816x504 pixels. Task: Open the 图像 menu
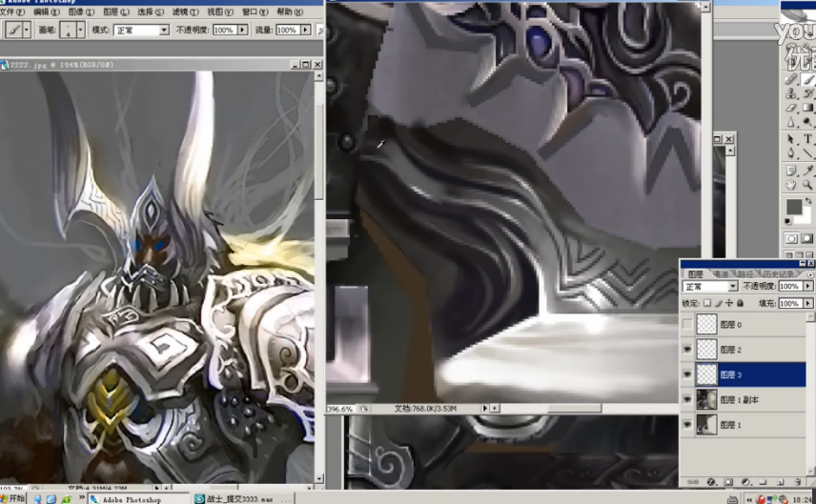coord(81,11)
